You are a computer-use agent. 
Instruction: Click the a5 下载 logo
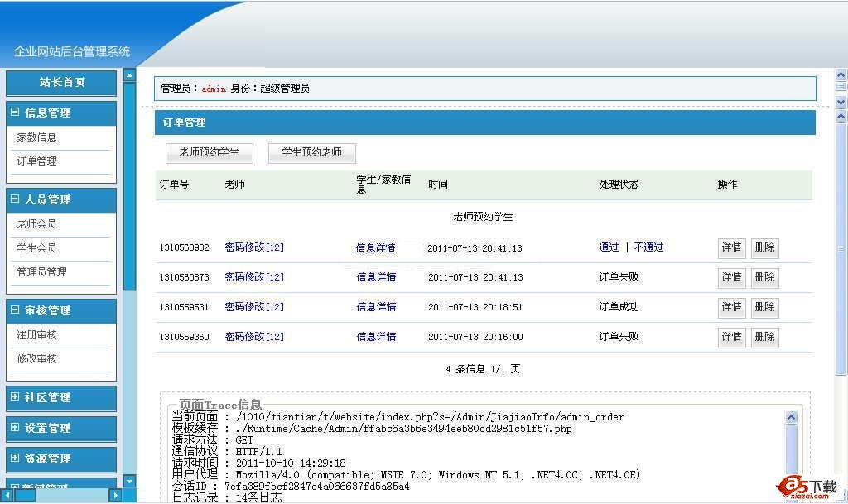pos(807,487)
